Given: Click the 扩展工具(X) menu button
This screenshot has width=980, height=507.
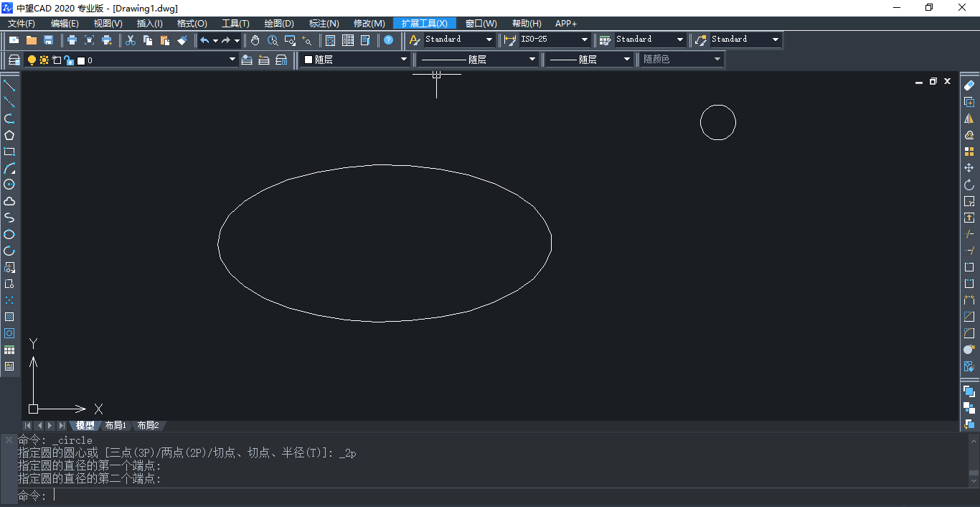Looking at the screenshot, I should 424,24.
